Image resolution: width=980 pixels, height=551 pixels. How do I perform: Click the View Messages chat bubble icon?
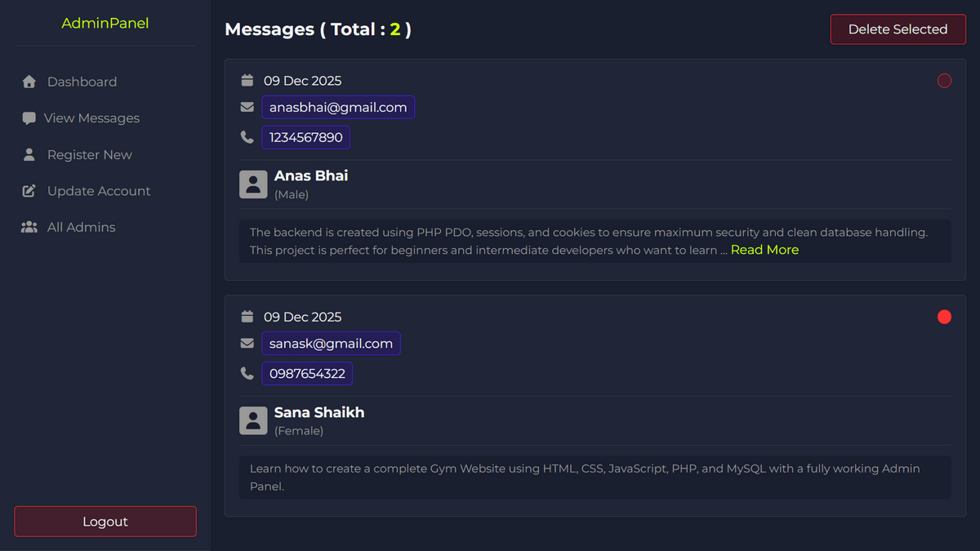(29, 118)
